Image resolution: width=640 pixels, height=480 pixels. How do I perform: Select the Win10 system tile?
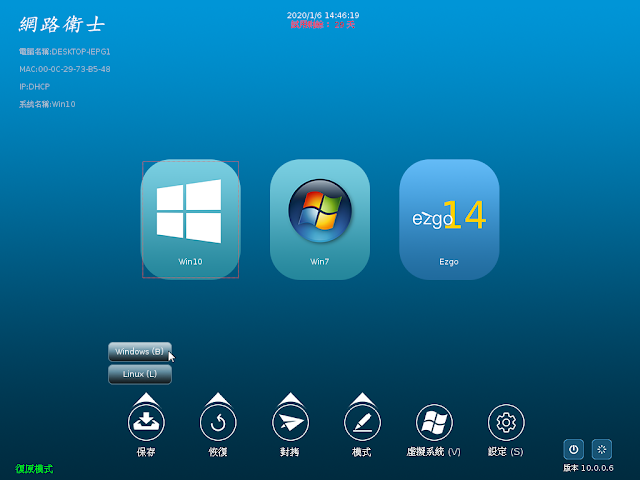pos(191,220)
